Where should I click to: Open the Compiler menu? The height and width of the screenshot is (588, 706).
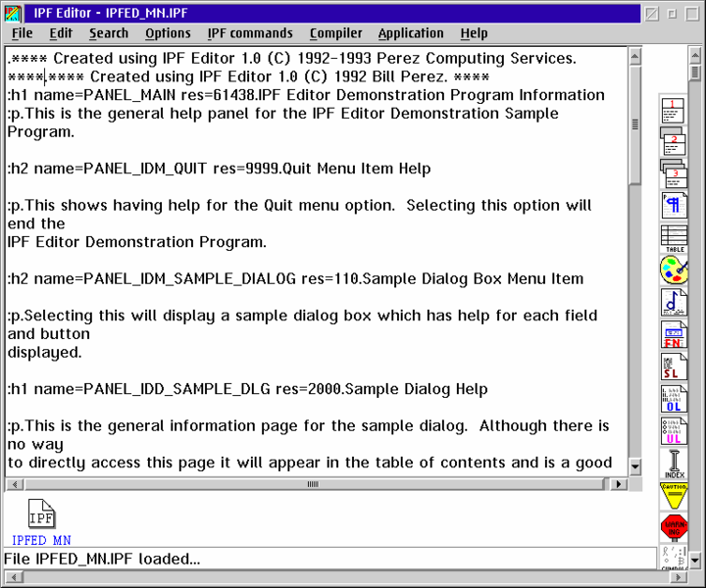(336, 33)
